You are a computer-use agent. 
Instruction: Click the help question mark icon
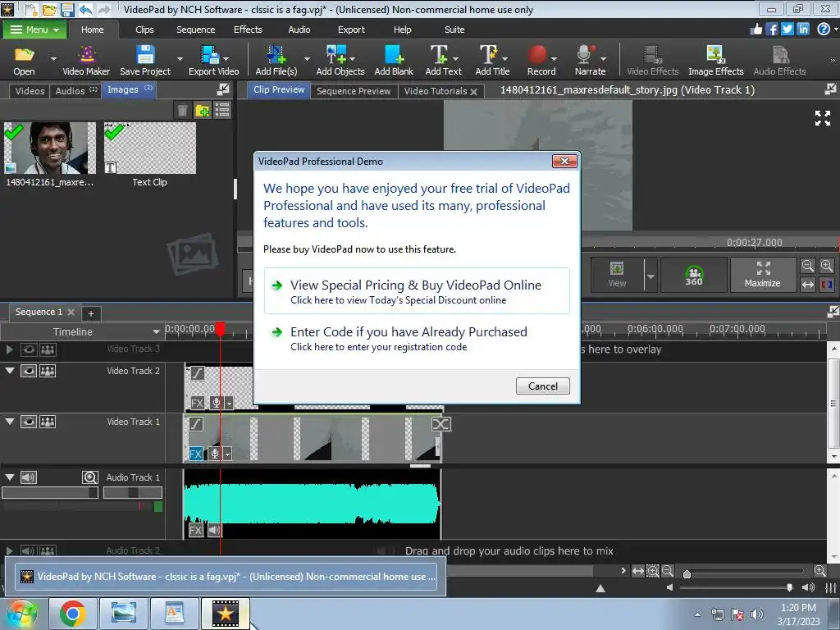(824, 29)
